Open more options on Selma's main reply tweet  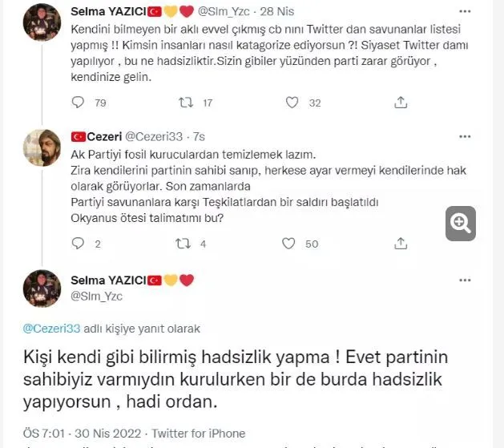point(465,281)
